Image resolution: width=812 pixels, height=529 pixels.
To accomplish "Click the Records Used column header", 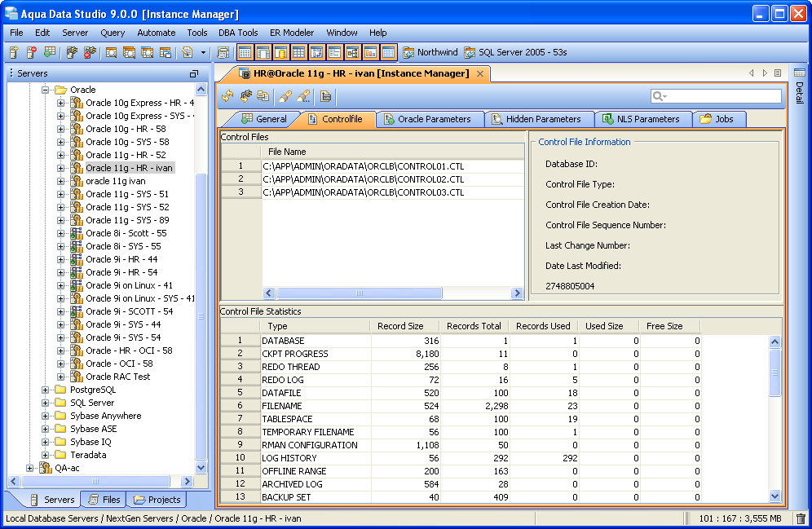I will (543, 326).
